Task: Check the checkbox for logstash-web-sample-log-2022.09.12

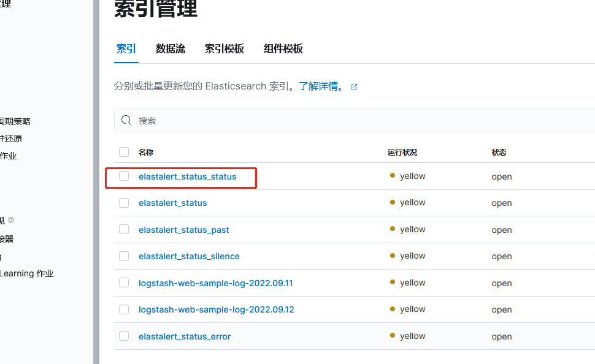Action: click(124, 309)
